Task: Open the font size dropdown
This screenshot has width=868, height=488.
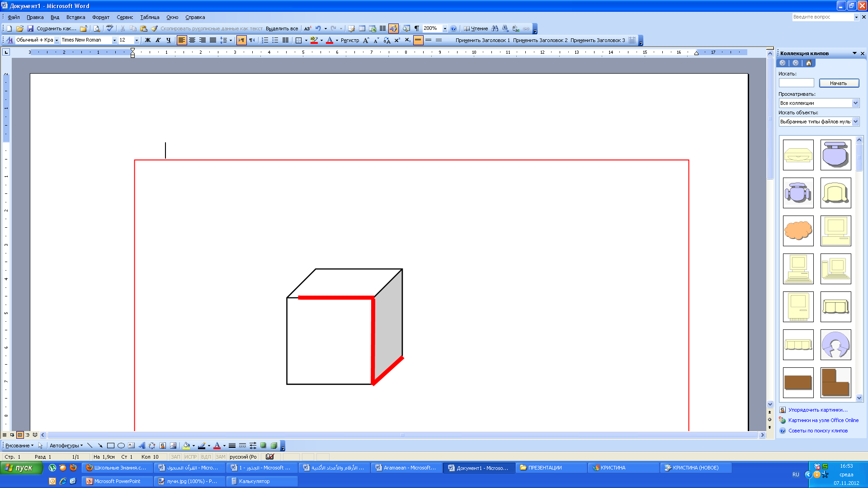Action: (137, 40)
